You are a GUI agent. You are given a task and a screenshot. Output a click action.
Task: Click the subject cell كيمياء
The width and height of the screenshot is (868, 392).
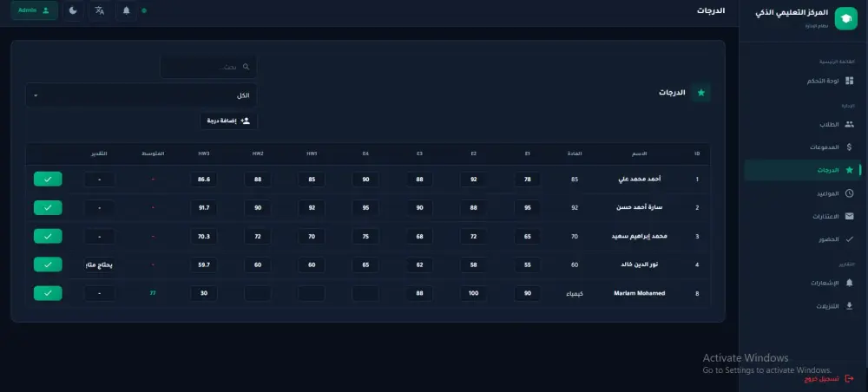tap(575, 294)
